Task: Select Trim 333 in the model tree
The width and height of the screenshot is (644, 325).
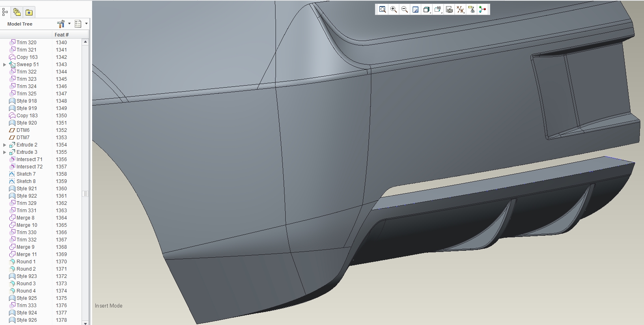Action: pyautogui.click(x=26, y=306)
